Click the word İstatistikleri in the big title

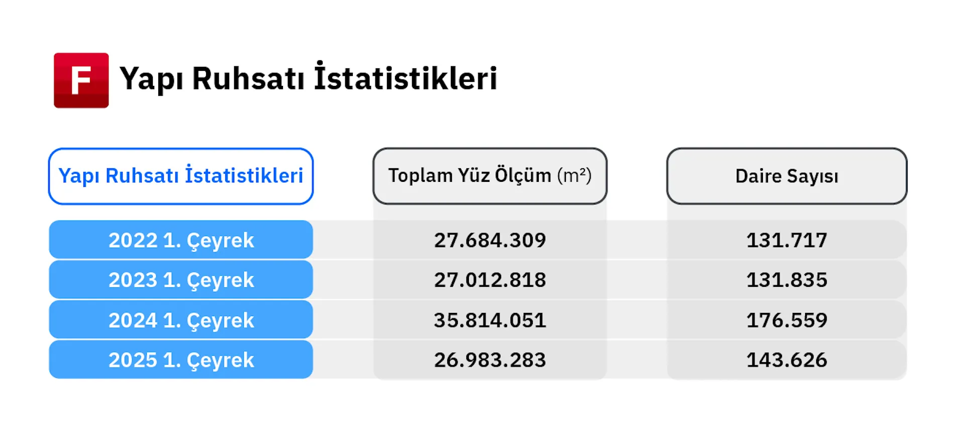point(406,77)
